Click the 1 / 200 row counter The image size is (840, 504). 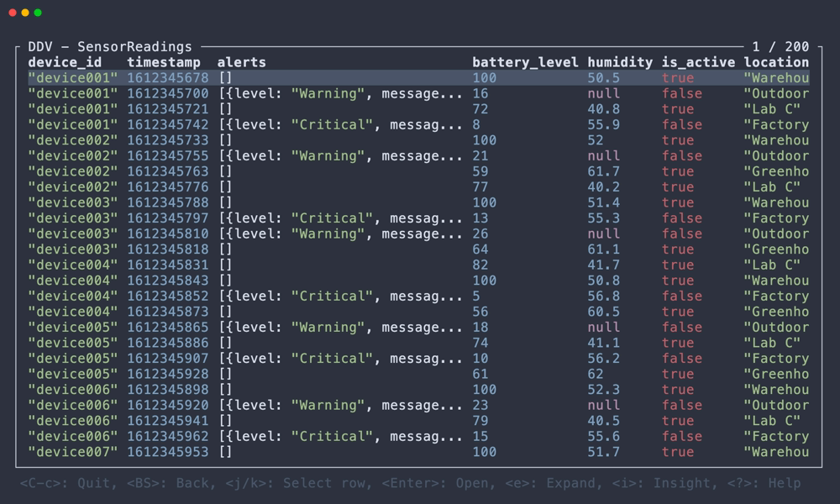780,46
